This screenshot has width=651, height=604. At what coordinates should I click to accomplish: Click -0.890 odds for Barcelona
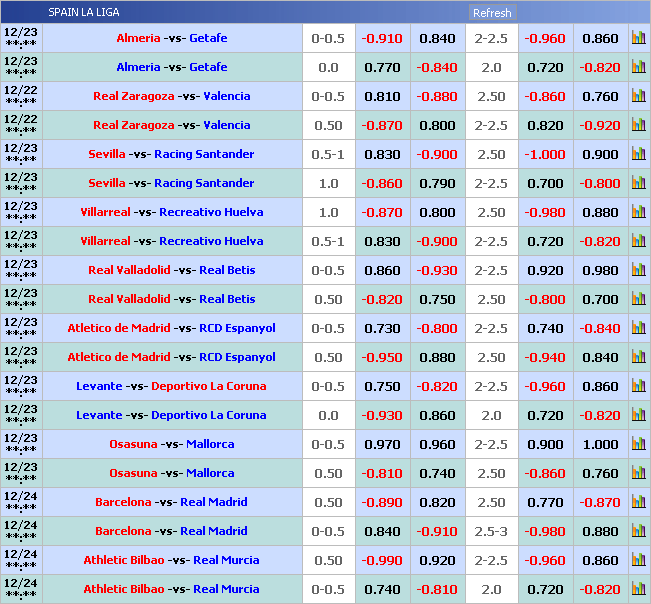[382, 502]
